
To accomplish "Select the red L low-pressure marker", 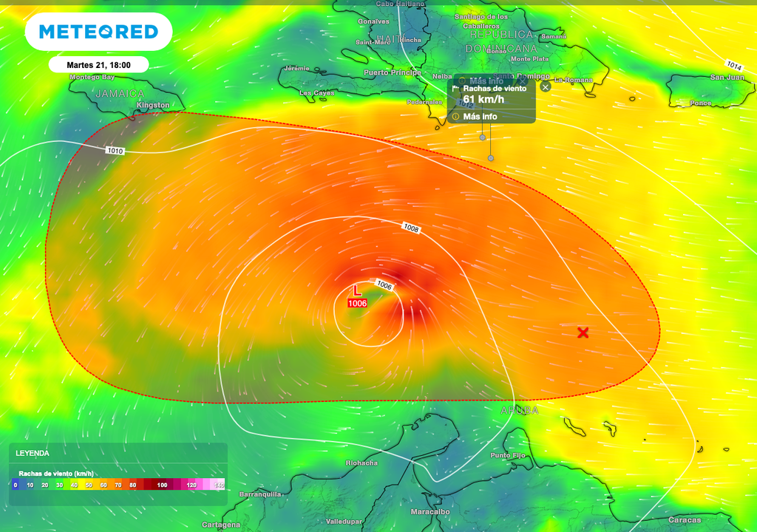I will tap(357, 291).
